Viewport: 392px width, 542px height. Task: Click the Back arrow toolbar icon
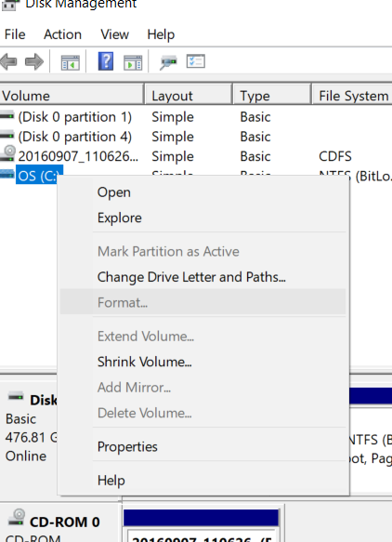9,62
